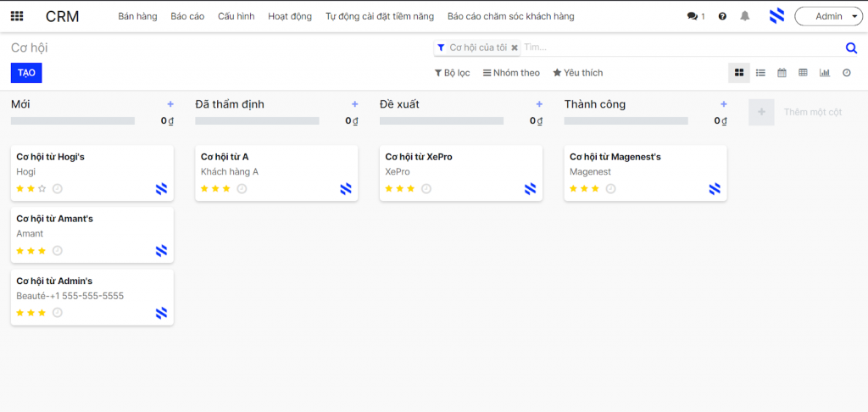Click activity clock on Admin's card
The image size is (868, 412).
[57, 313]
